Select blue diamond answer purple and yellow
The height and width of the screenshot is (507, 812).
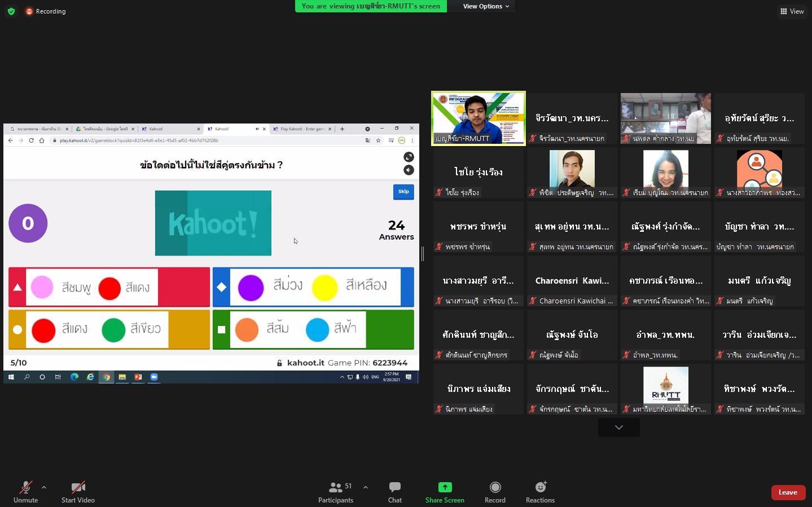(313, 287)
